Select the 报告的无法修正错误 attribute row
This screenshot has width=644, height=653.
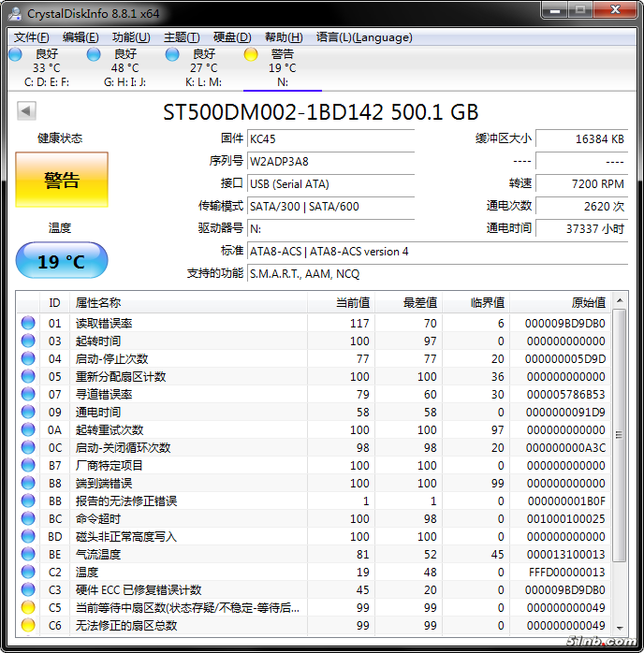point(314,501)
